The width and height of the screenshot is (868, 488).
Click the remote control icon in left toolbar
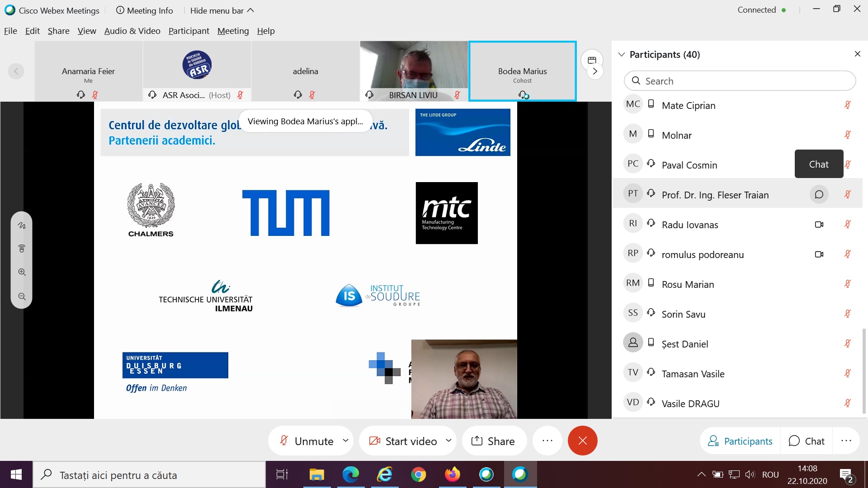click(x=22, y=249)
